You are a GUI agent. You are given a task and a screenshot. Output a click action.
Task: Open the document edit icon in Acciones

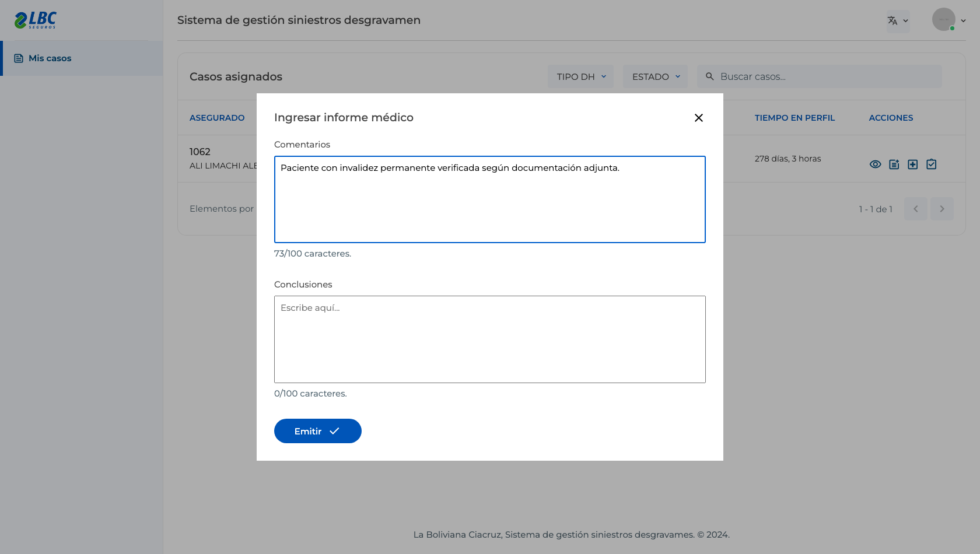894,164
